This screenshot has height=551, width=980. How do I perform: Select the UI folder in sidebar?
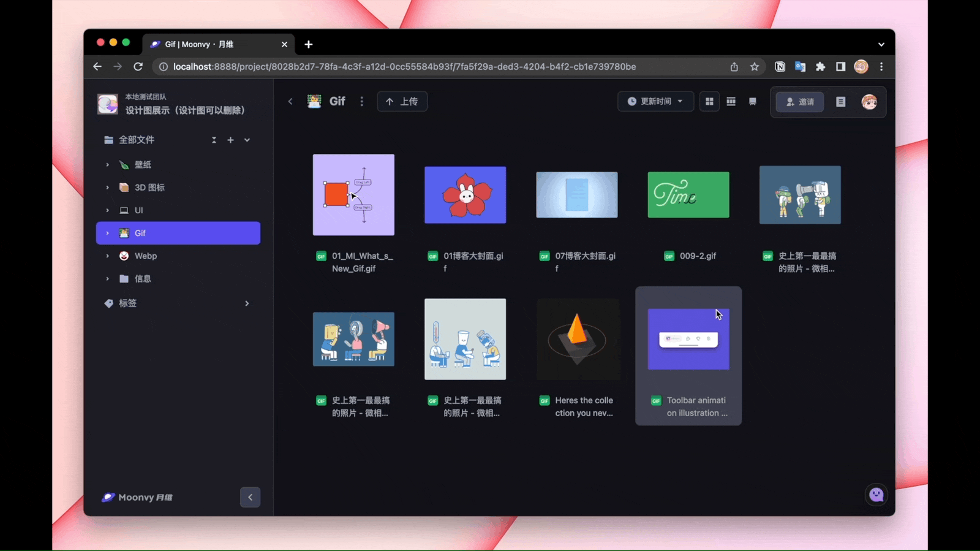139,210
